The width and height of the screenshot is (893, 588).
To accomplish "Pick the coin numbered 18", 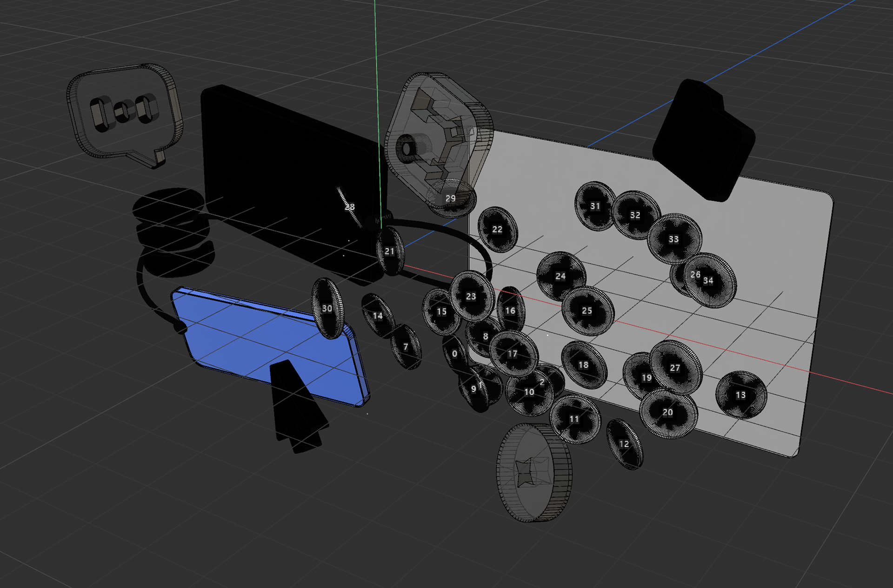I will click(583, 365).
